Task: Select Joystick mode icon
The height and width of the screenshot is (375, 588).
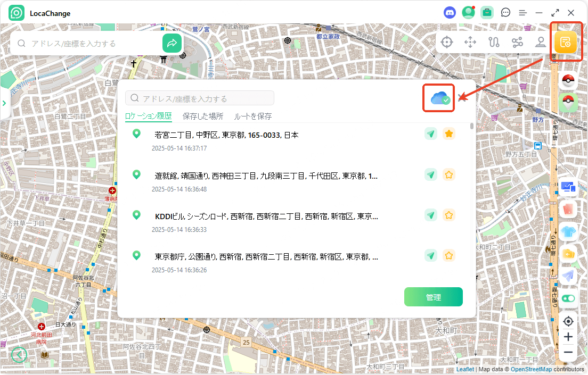Action: [541, 42]
